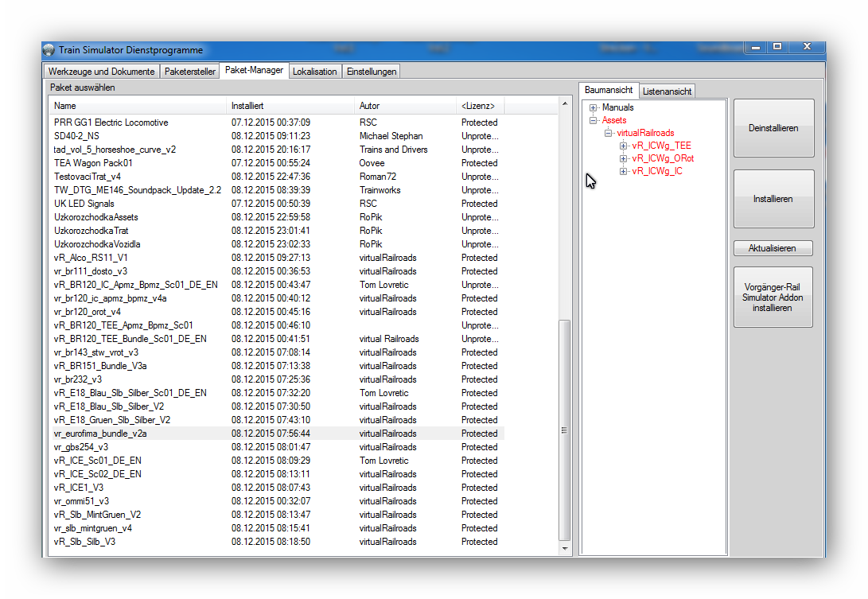Select UK LED Signals package
This screenshot has width=868, height=599.
tap(277, 204)
